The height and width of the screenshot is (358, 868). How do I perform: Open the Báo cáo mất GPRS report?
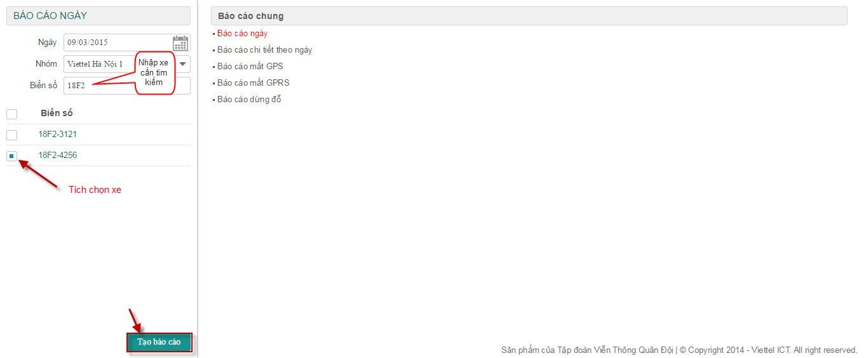(253, 83)
